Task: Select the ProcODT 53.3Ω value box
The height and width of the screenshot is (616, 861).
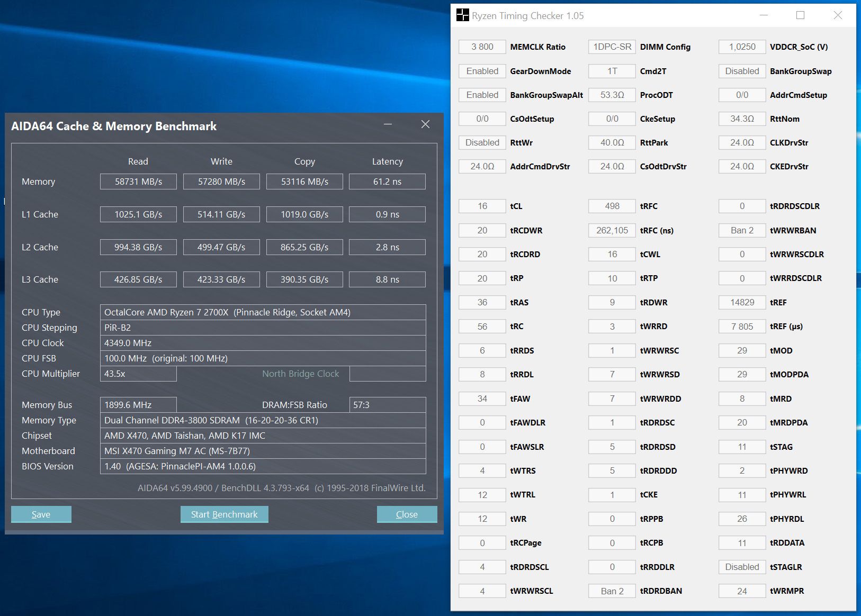Action: click(x=612, y=95)
